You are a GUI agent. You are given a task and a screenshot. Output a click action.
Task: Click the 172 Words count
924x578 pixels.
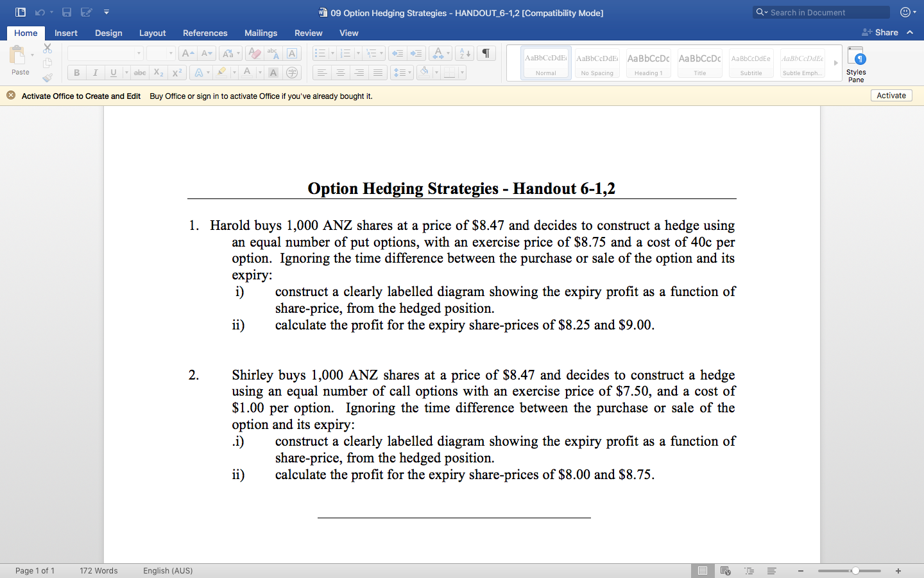coord(98,570)
